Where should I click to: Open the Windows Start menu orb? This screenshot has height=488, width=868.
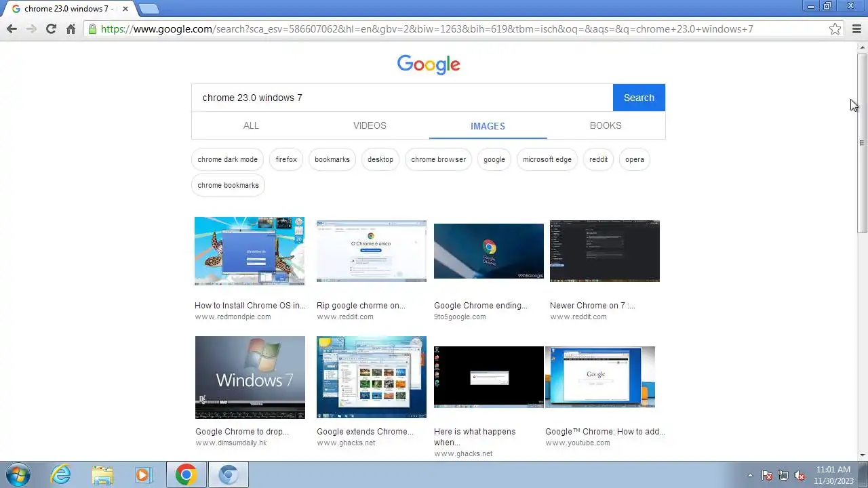pos(18,474)
